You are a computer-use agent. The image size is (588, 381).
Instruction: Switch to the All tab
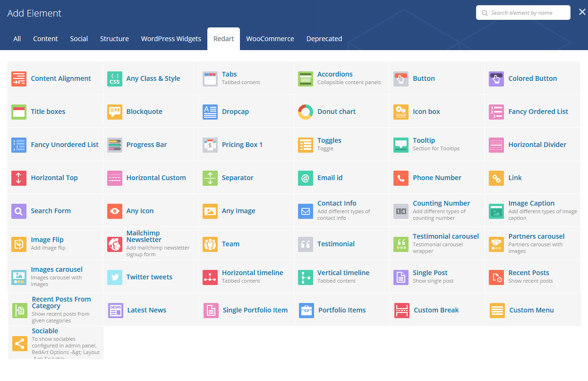(x=17, y=39)
